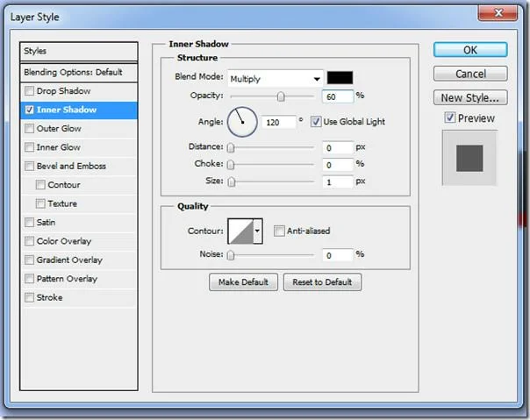Tick the Bevel and Emboss checkbox

click(x=30, y=166)
